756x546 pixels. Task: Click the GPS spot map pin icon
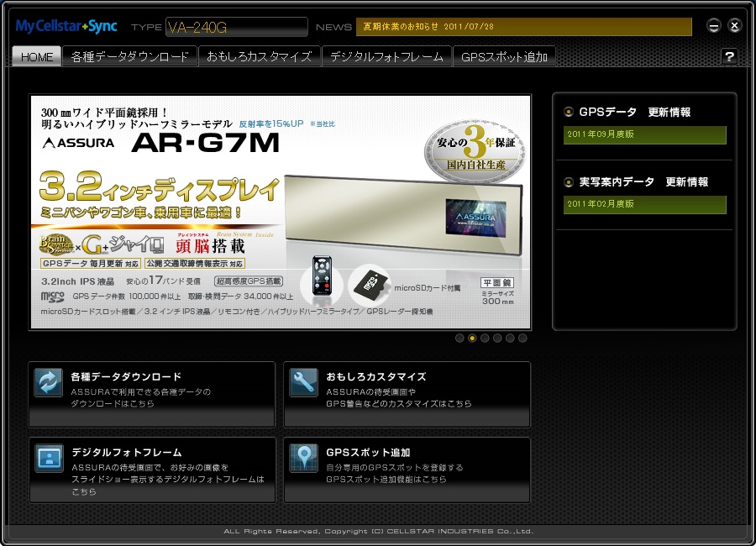304,458
